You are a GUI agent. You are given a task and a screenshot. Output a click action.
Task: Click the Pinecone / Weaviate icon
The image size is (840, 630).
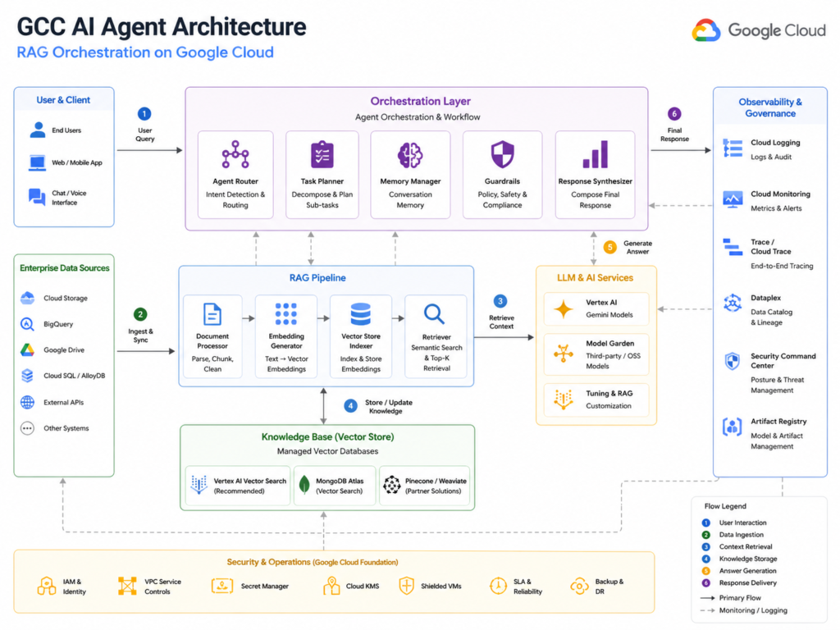pos(391,484)
